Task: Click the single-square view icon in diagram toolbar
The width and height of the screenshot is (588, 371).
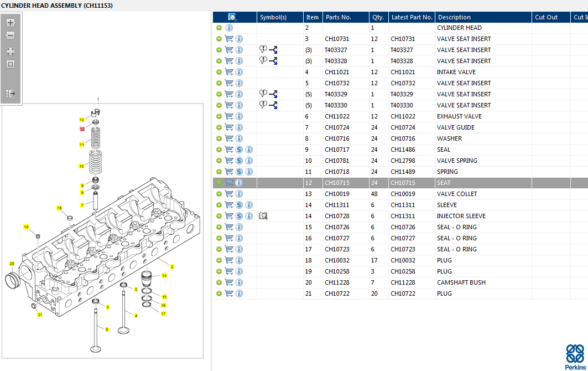Action: 11,64
